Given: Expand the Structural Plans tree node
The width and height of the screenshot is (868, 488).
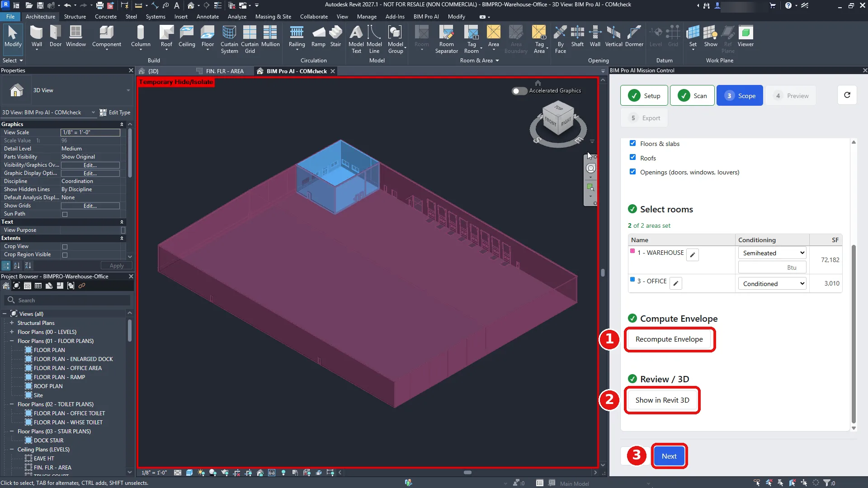Looking at the screenshot, I should [12, 323].
